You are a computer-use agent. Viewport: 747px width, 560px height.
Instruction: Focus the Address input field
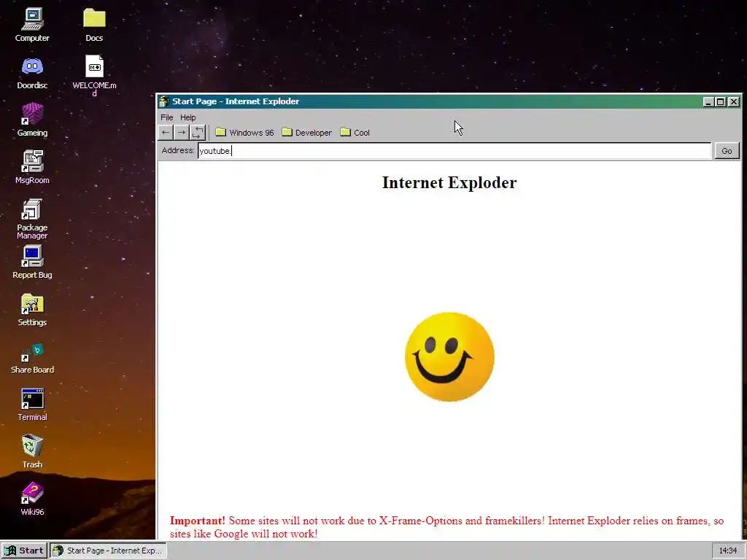[x=454, y=151]
